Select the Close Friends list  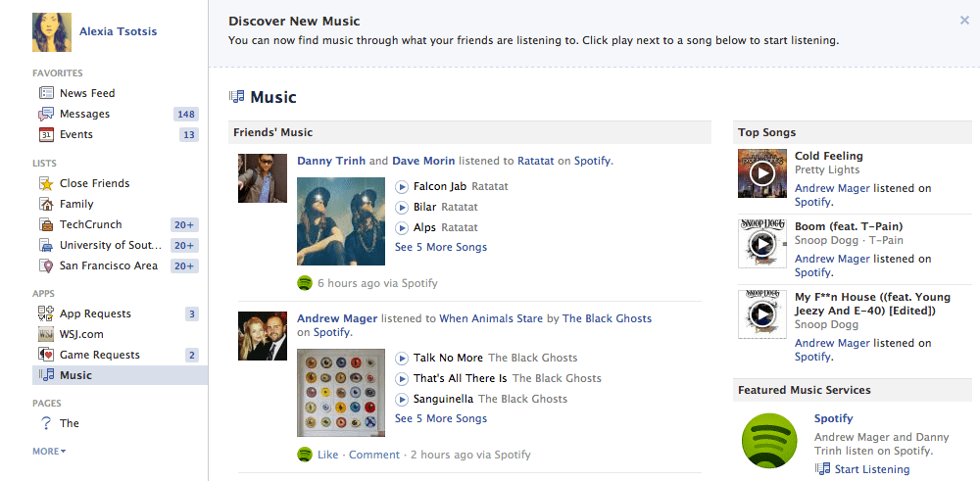[94, 183]
